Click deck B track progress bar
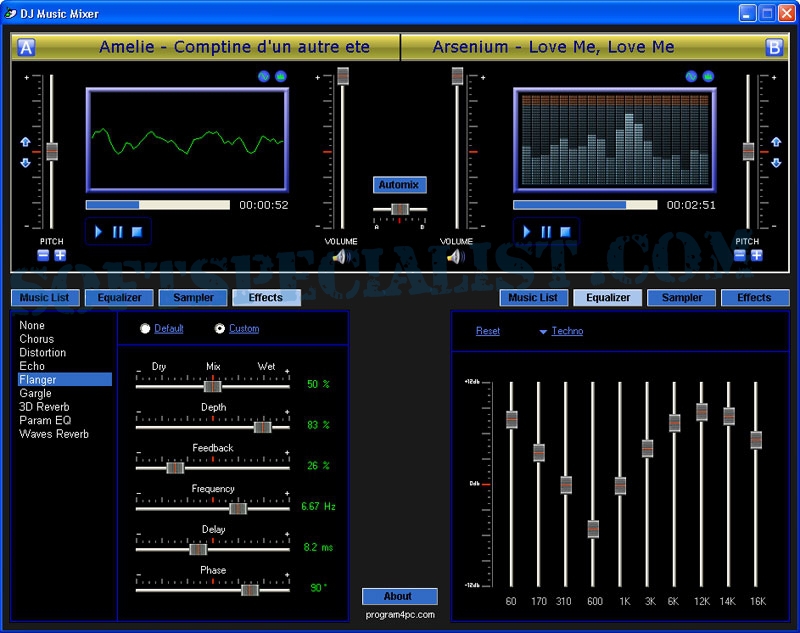The height and width of the screenshot is (633, 800). pos(585,205)
